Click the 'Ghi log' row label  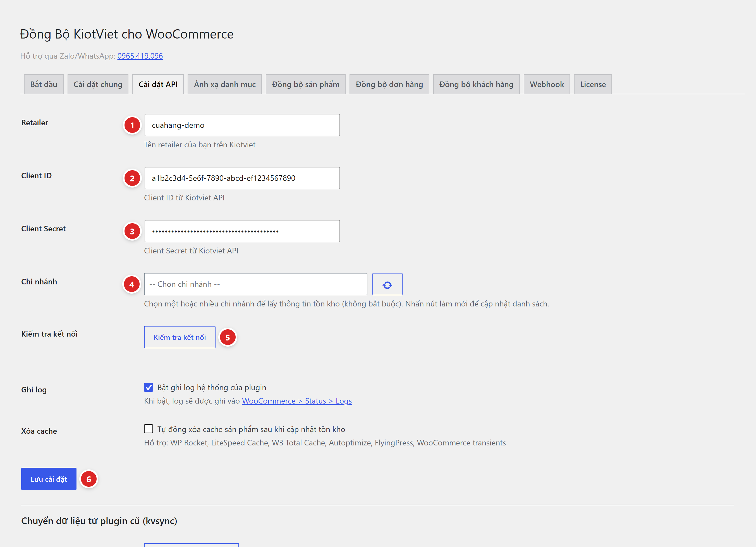[x=34, y=390]
